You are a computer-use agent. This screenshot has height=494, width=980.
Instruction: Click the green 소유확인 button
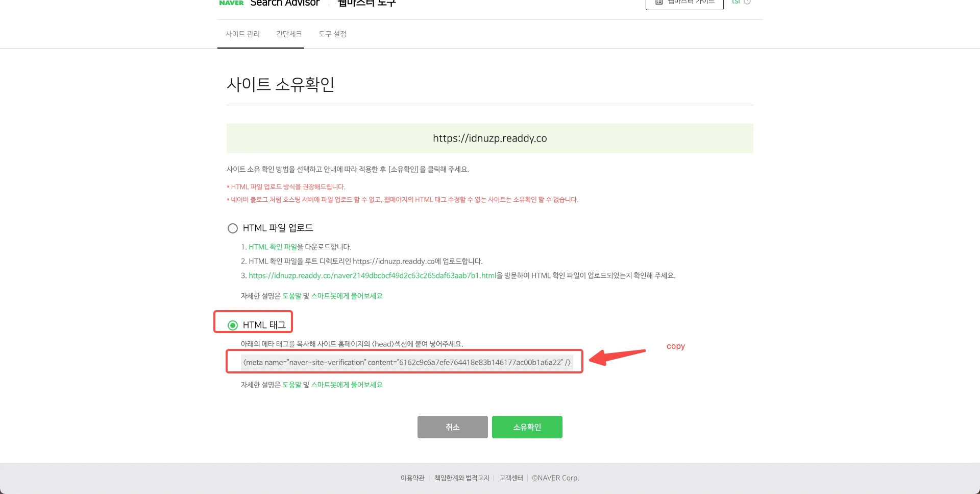click(x=527, y=427)
